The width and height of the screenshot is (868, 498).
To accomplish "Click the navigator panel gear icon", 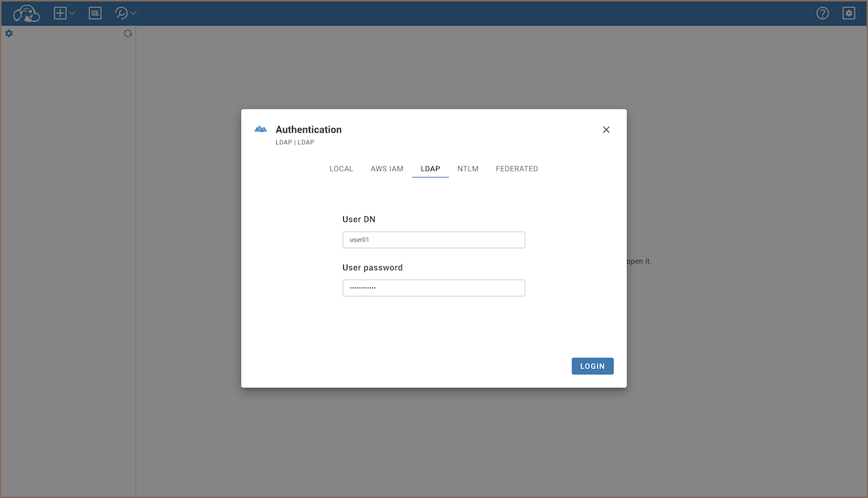I will pos(9,33).
